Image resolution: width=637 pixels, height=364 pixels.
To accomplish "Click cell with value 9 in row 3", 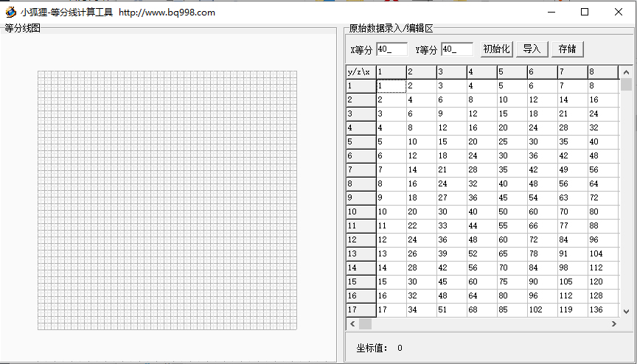I will (x=452, y=113).
